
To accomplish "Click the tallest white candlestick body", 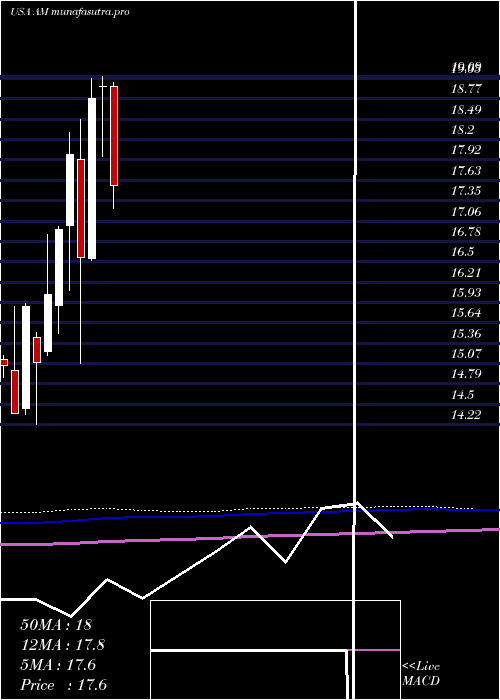I will point(92,179).
